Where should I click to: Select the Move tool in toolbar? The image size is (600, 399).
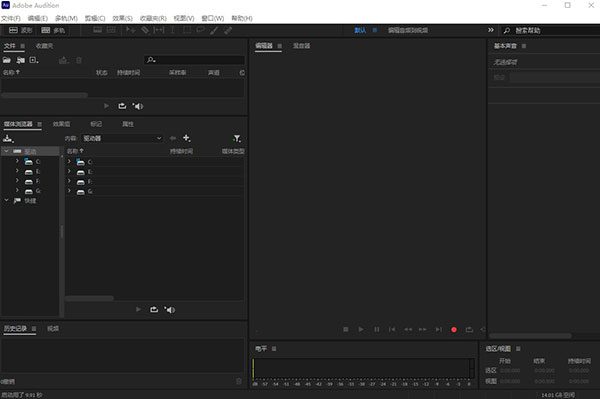pos(130,30)
